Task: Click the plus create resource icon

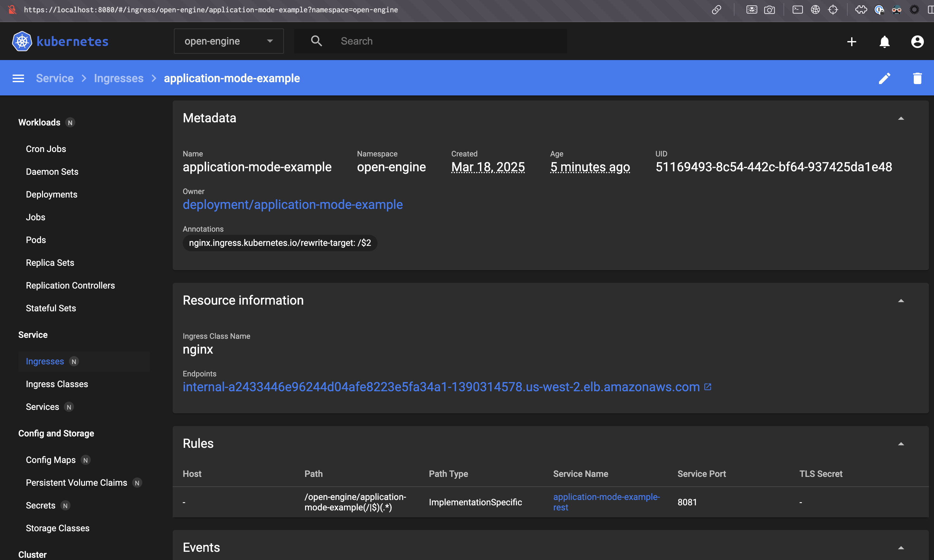Action: (852, 41)
